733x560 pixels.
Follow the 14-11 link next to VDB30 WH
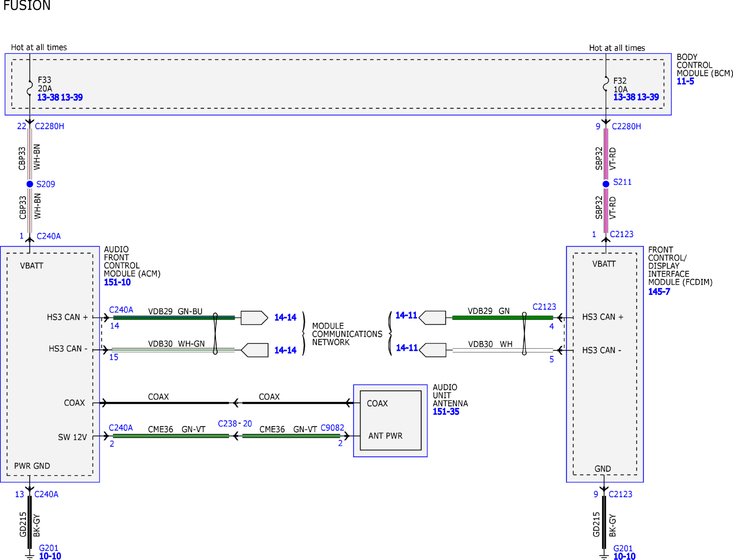(x=407, y=348)
